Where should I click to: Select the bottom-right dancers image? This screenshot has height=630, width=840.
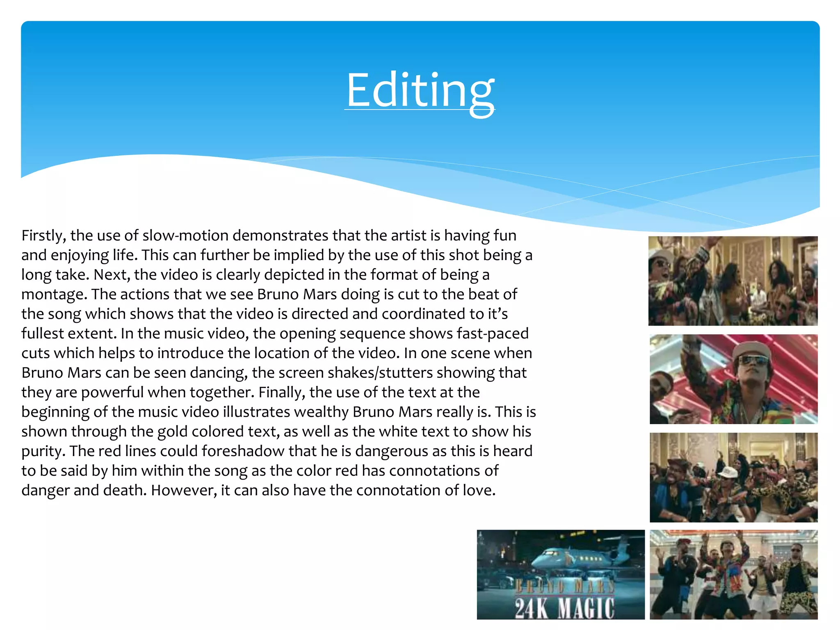pyautogui.click(x=733, y=574)
